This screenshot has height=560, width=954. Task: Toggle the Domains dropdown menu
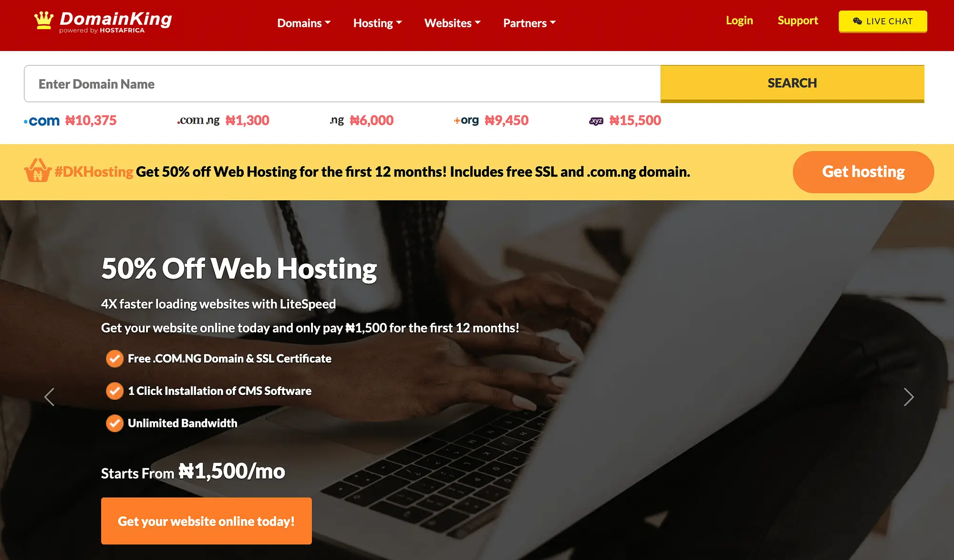tap(303, 22)
